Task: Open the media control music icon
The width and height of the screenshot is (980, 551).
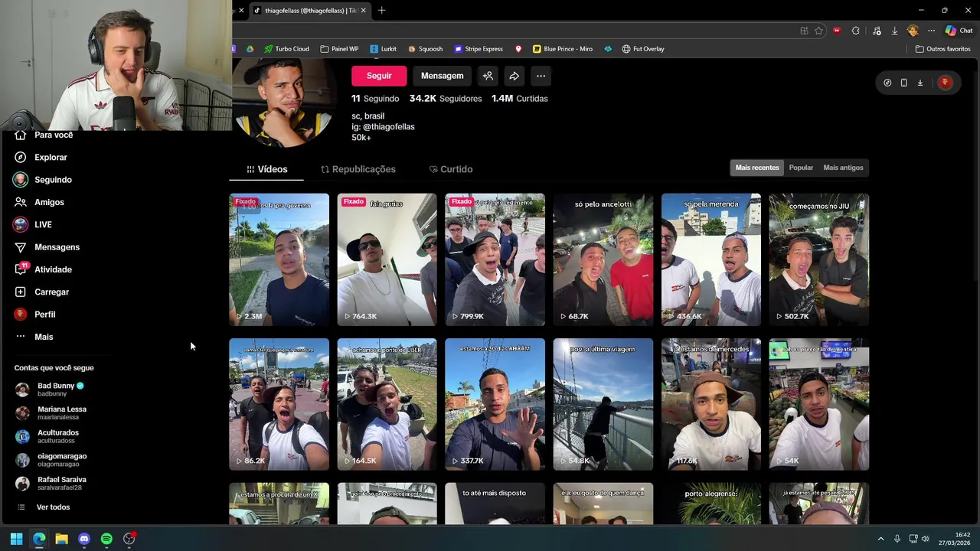Action: tap(877, 31)
